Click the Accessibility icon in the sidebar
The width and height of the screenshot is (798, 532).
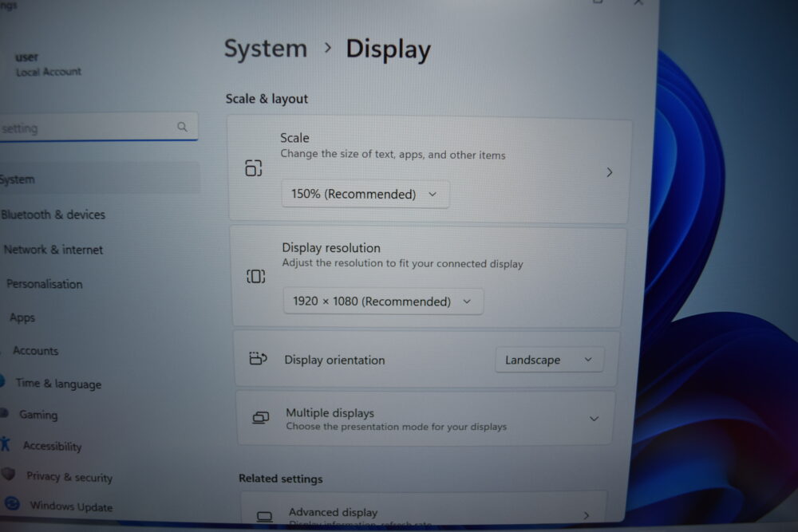5,443
